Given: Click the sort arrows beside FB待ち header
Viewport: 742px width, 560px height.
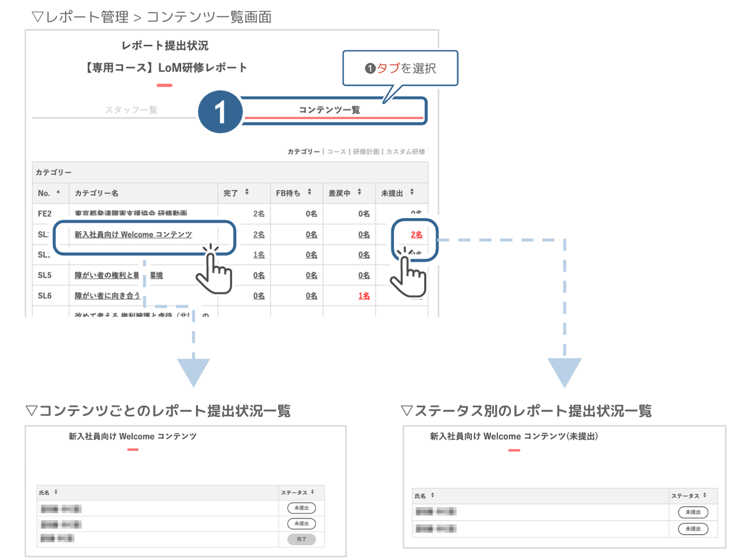Looking at the screenshot, I should pos(309,192).
